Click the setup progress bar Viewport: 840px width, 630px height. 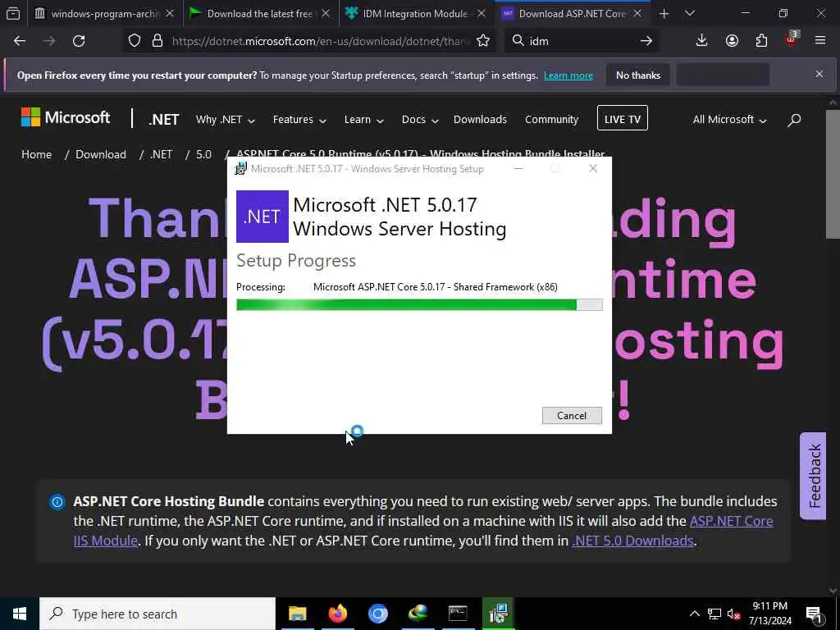(419, 305)
